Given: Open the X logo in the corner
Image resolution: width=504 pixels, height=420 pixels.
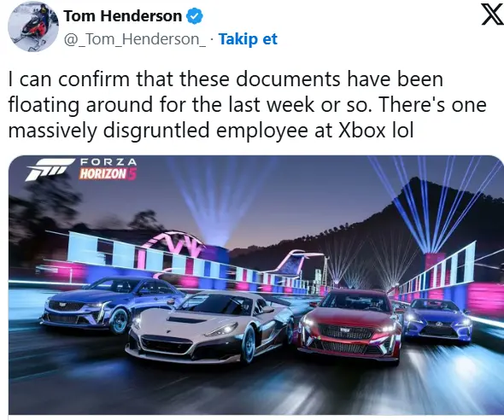Looking at the screenshot, I should (492, 15).
